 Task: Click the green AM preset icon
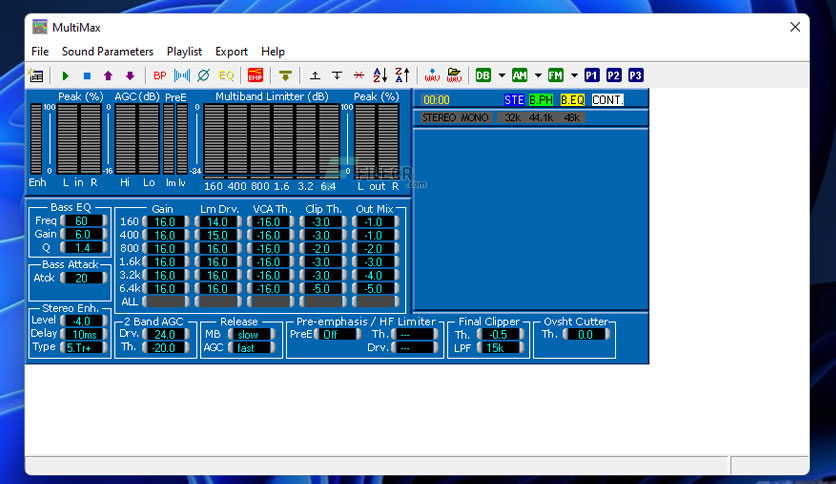519,76
